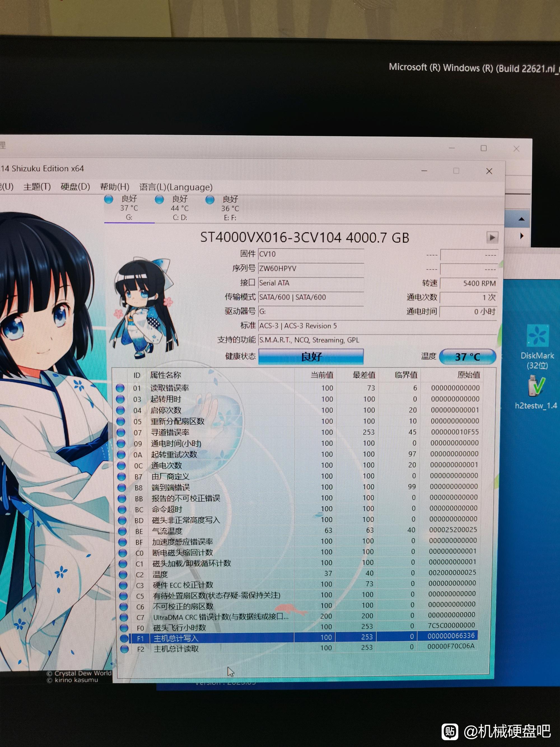Click the right expand arrow in background window
The image size is (560, 747).
[x=522, y=236]
